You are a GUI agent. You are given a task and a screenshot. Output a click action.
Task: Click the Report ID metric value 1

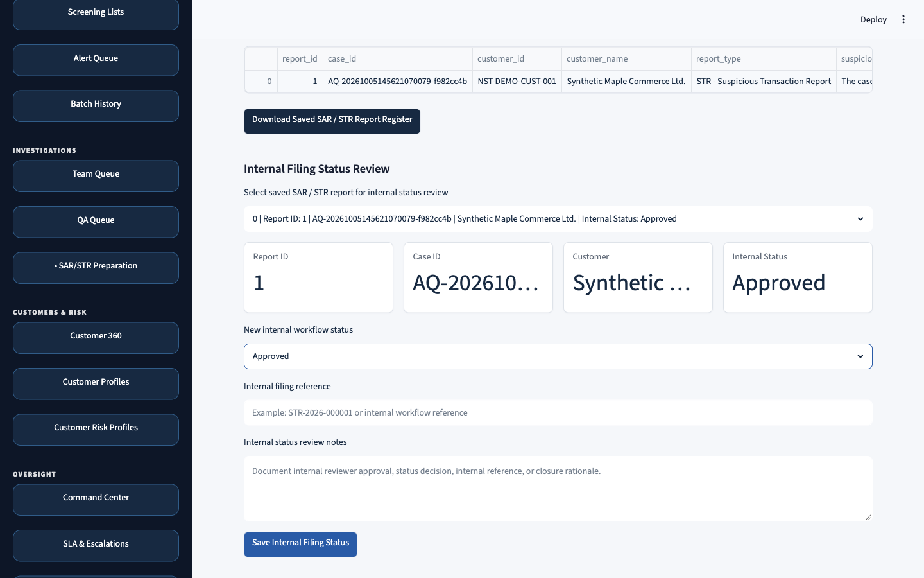click(x=259, y=283)
